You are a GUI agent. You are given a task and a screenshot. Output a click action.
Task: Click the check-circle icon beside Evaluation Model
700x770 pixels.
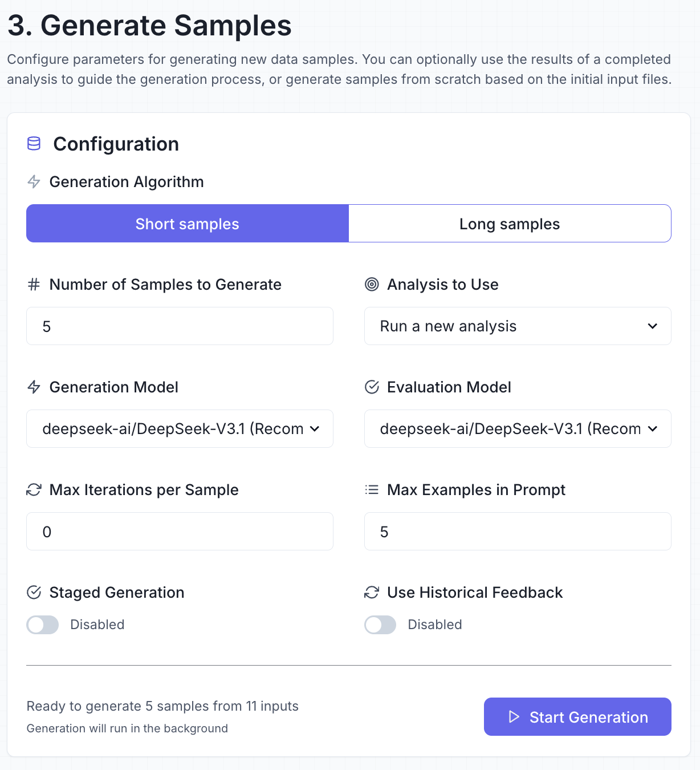click(x=371, y=387)
